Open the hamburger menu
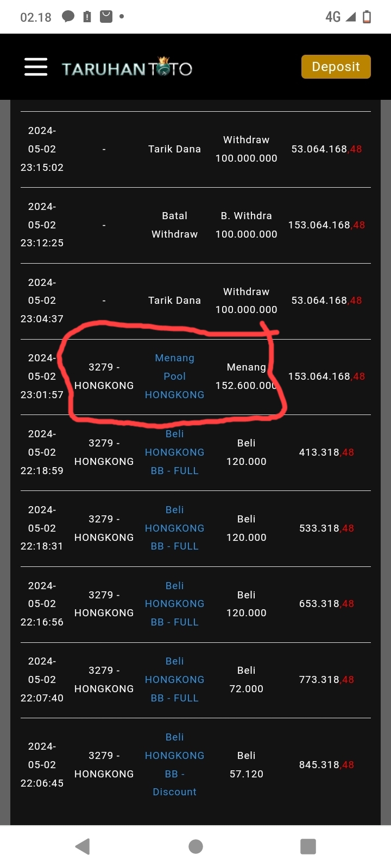The image size is (391, 868). pyautogui.click(x=36, y=67)
